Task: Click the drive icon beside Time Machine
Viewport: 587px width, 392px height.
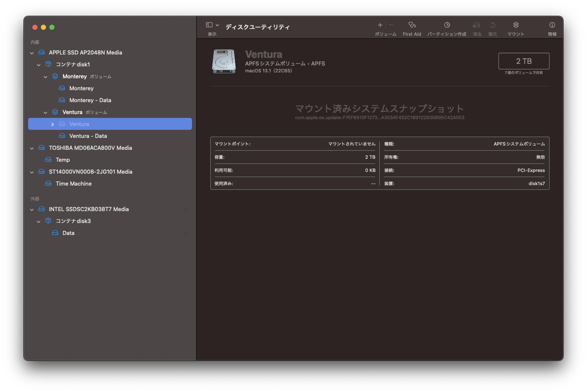Action: (49, 183)
